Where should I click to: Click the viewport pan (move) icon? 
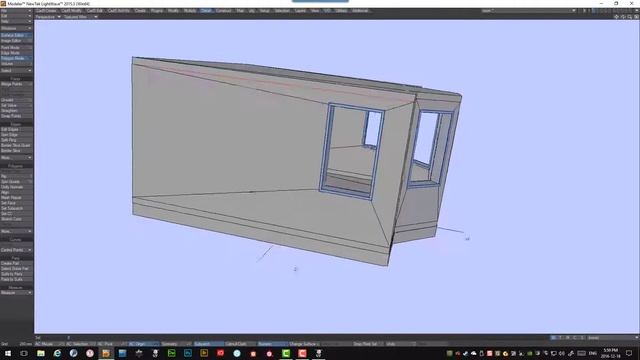pyautogui.click(x=616, y=17)
